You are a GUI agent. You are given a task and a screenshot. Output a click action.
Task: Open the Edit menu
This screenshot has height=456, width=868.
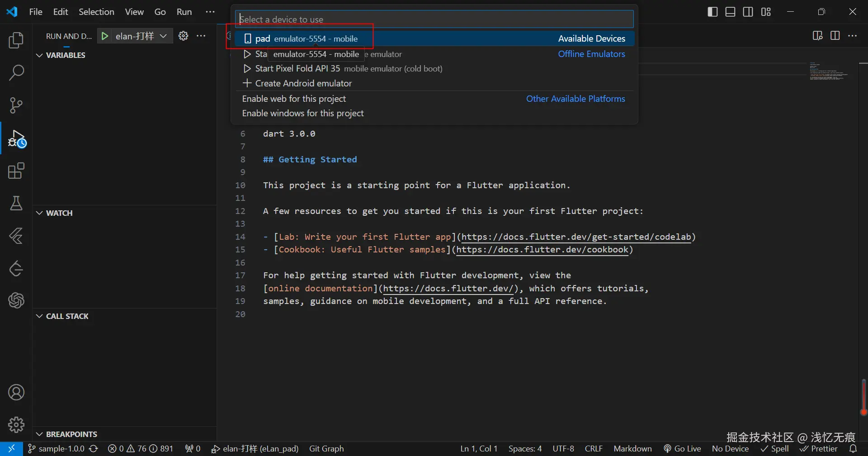click(61, 12)
